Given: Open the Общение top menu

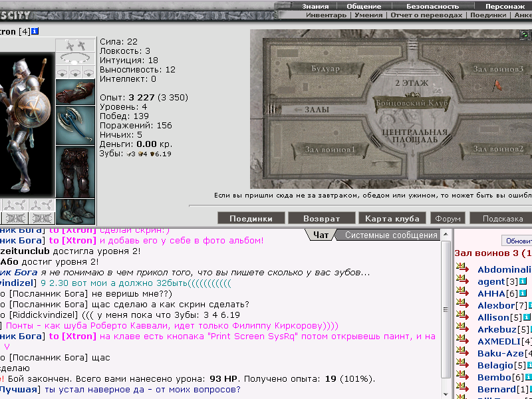Looking at the screenshot, I should tap(364, 6).
